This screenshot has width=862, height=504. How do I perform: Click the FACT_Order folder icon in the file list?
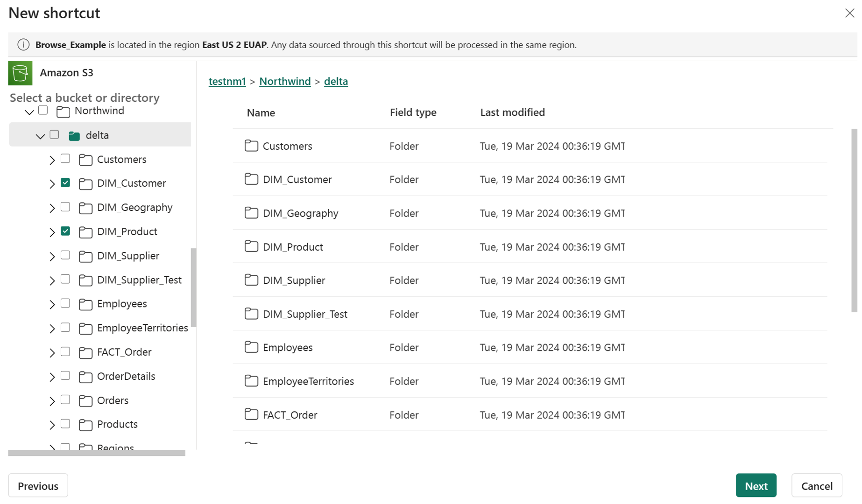pyautogui.click(x=251, y=414)
